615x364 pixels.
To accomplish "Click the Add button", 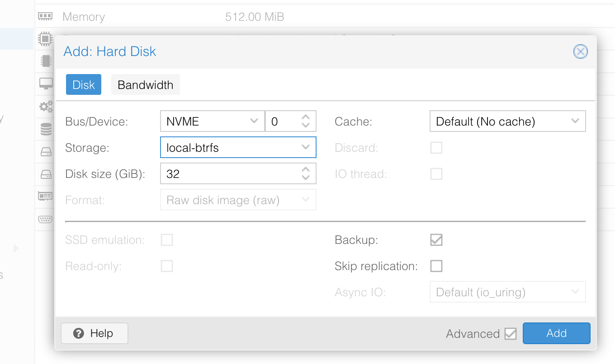I will tap(557, 333).
